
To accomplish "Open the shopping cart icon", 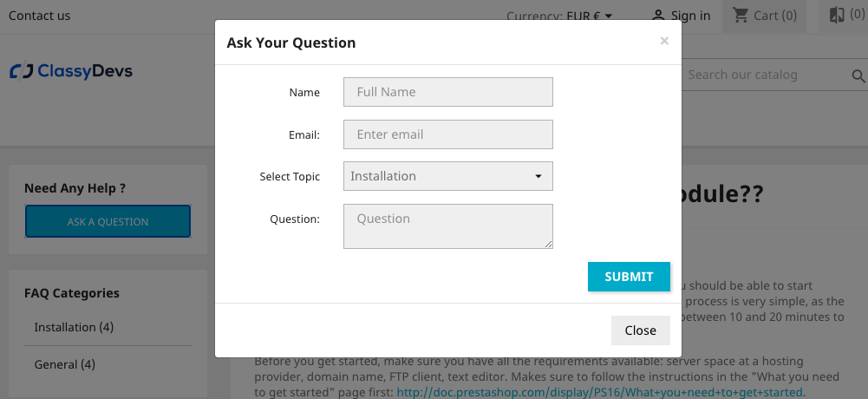I will (741, 15).
